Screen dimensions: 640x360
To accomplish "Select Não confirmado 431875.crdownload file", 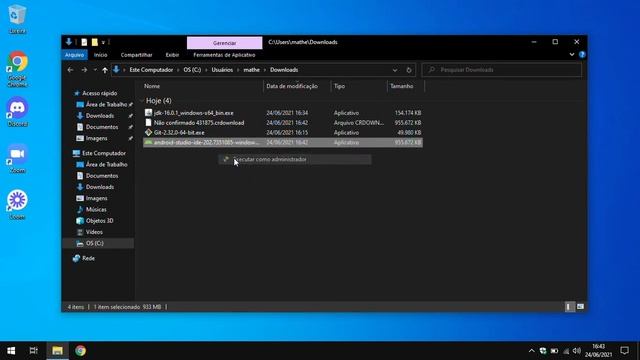I will coord(283,122).
